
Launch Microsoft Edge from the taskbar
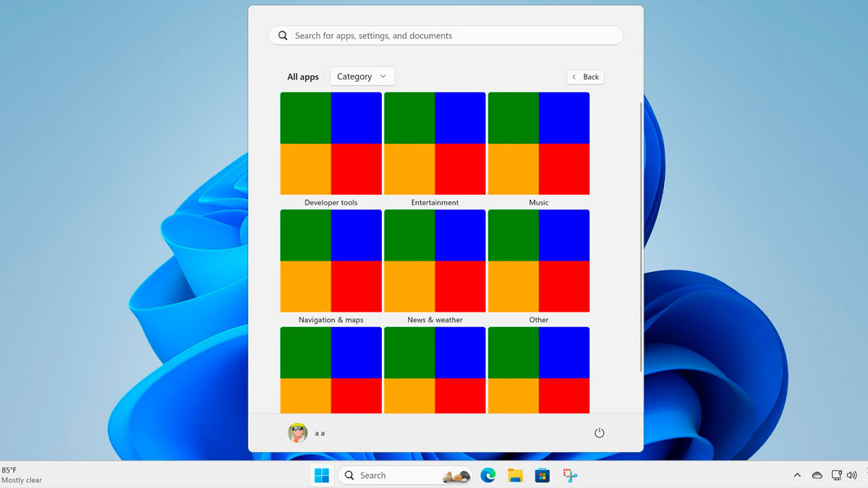(488, 475)
